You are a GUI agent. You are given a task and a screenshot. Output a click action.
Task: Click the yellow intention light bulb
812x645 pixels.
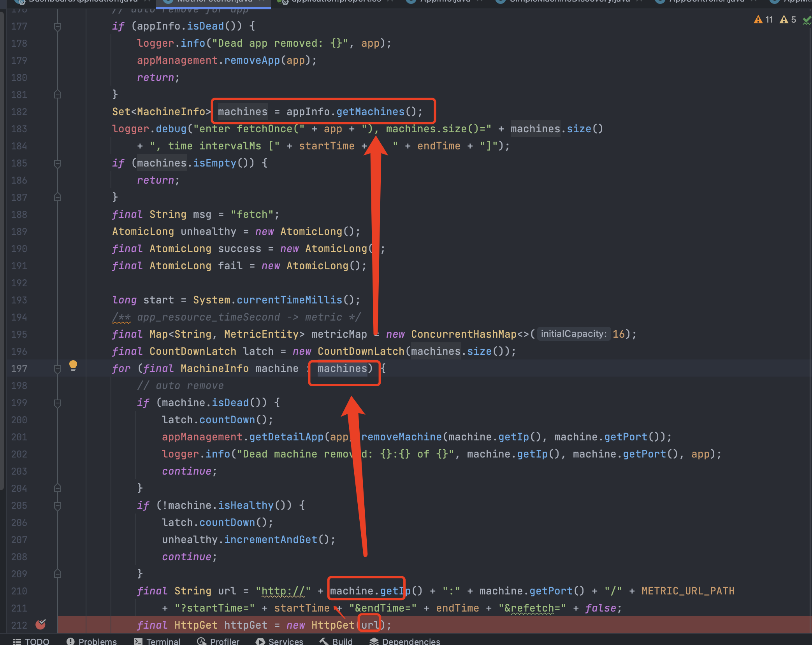click(x=73, y=365)
